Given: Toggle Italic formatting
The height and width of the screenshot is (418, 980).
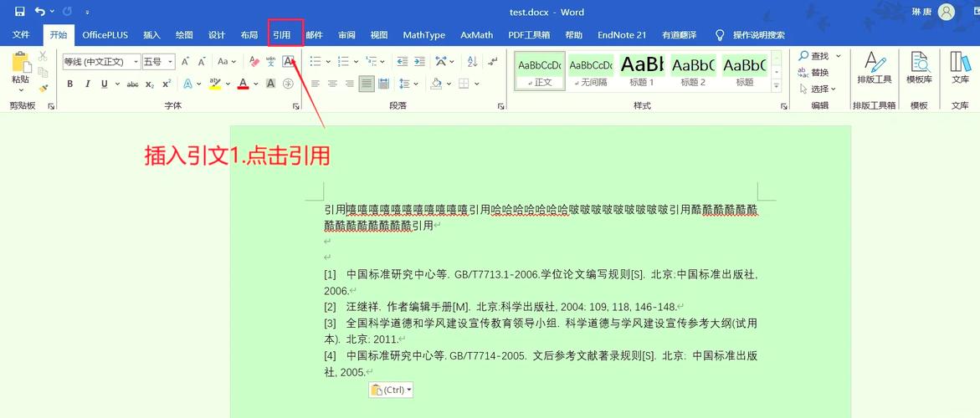Looking at the screenshot, I should pos(88,84).
